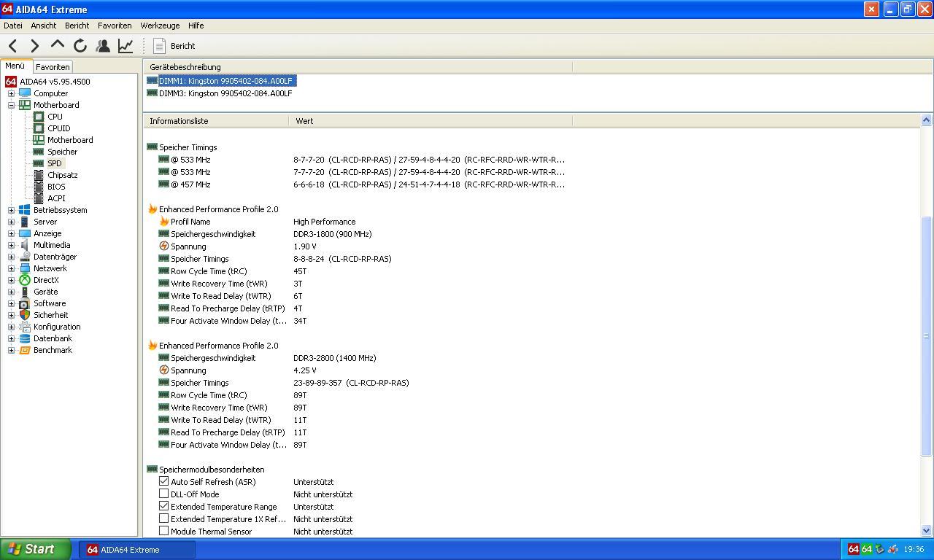This screenshot has width=934, height=560.
Task: Select the BIOS tree item
Action: click(56, 187)
